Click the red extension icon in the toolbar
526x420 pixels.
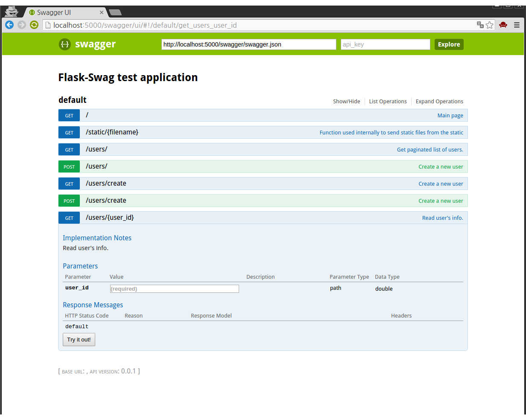click(503, 25)
